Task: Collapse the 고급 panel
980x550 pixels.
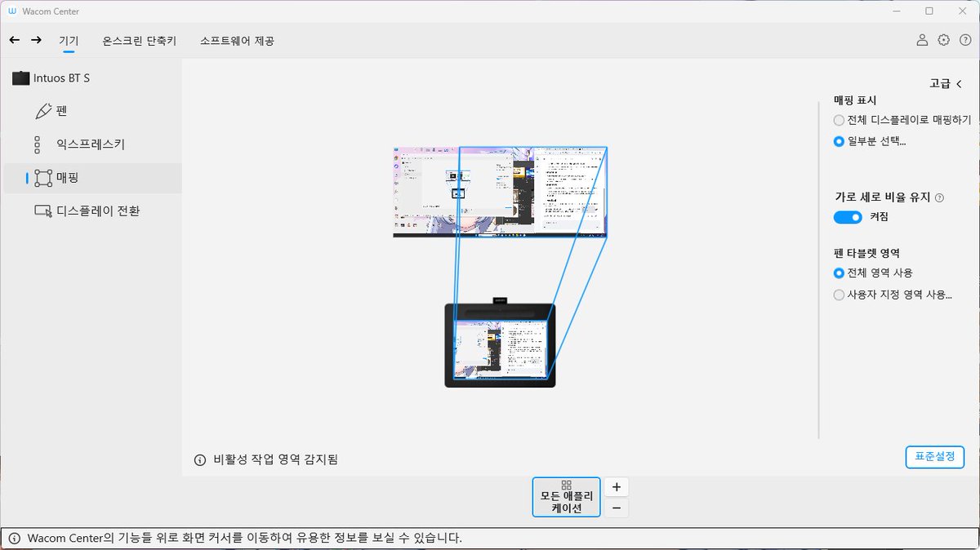Action: 947,83
